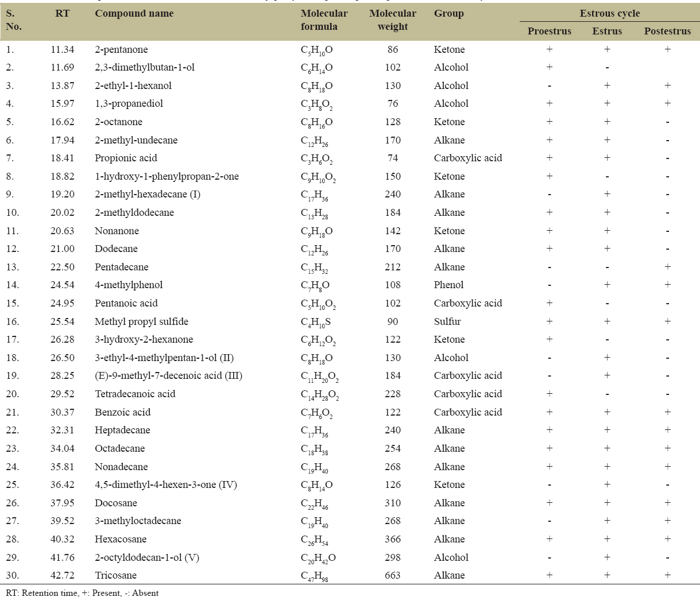This screenshot has width=700, height=597.
Task: Click the 'Estrous cycle' header
Action: click(x=609, y=13)
